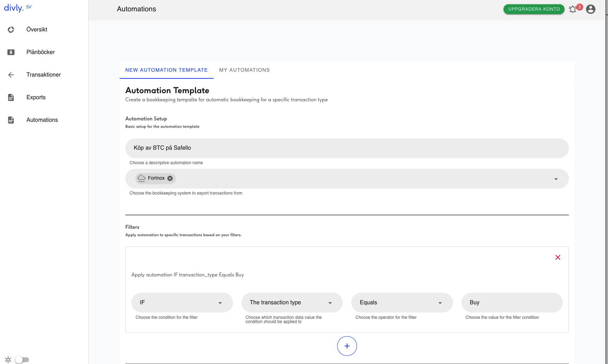This screenshot has width=608, height=364.
Task: Remove the Fortnox chip
Action: click(x=170, y=178)
